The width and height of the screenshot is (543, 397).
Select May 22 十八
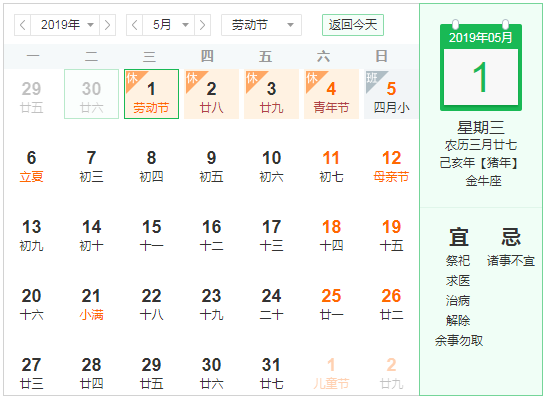[x=151, y=304]
